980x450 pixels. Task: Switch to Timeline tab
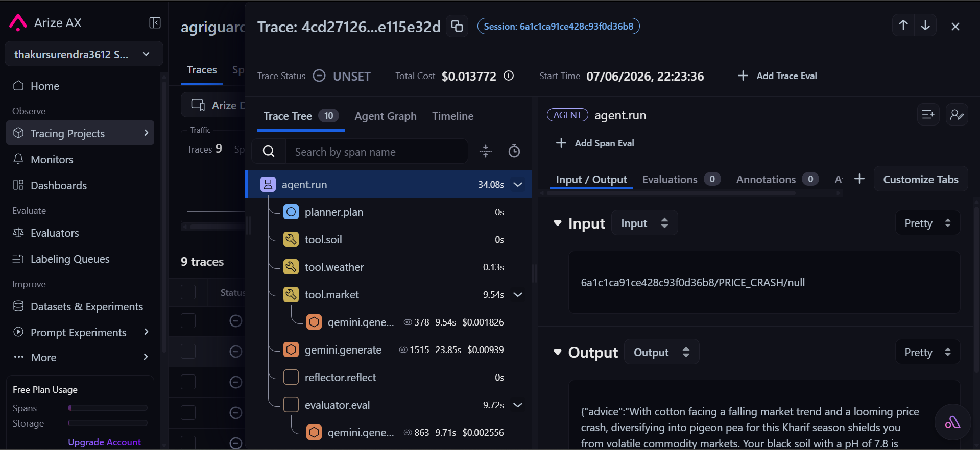453,116
